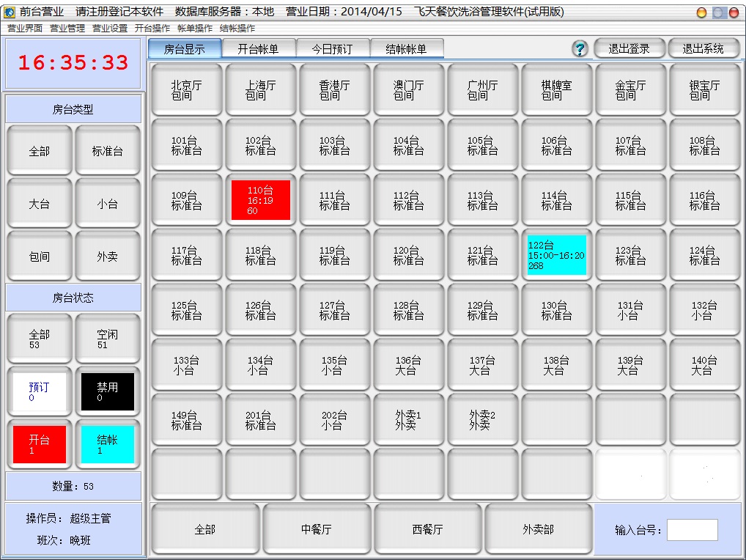The height and width of the screenshot is (560, 746).
Task: Open the red occupied table 110台
Action: coord(261,200)
